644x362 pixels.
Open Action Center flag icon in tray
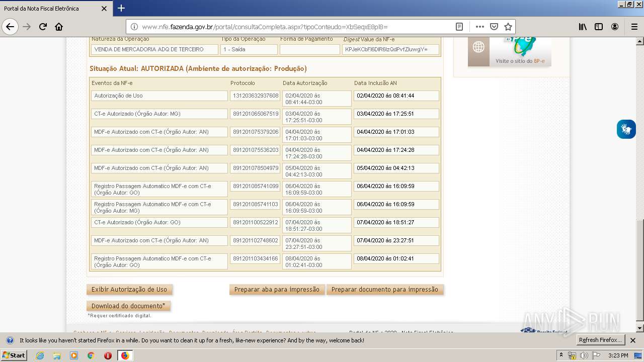(596, 355)
